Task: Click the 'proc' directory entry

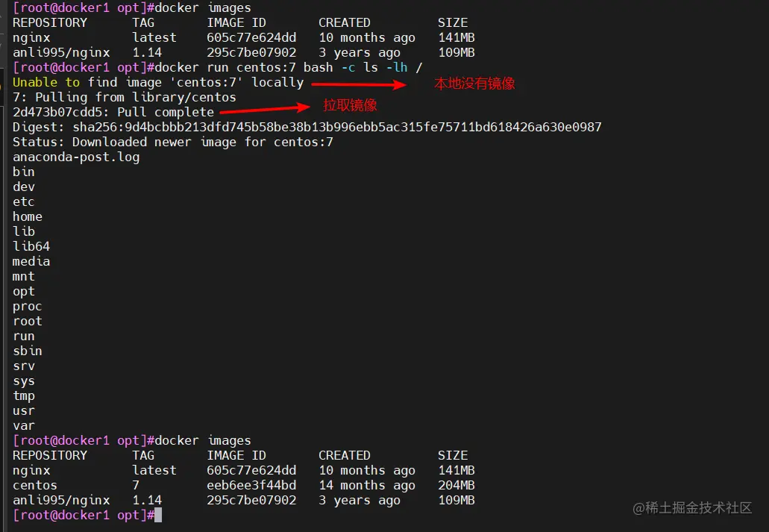Action: click(x=28, y=306)
